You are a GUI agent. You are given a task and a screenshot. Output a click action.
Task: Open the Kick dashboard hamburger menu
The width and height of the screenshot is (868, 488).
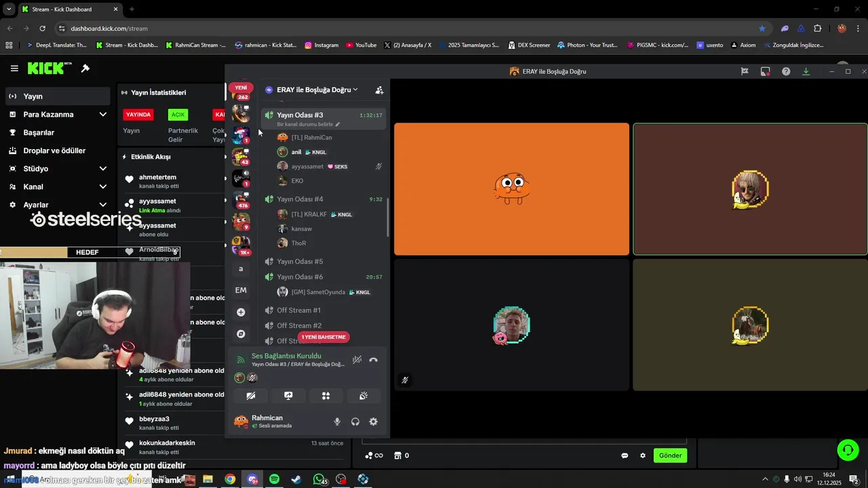click(14, 68)
